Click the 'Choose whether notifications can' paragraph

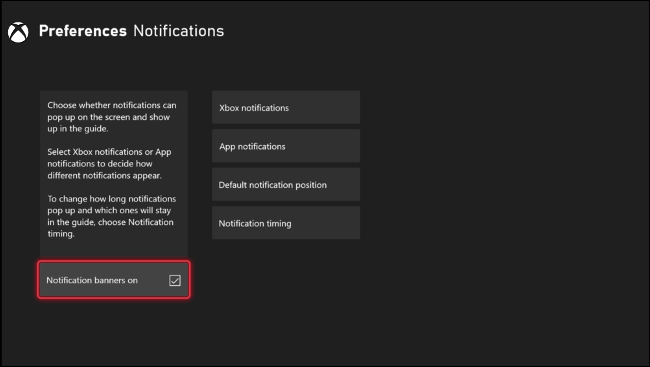click(112, 117)
